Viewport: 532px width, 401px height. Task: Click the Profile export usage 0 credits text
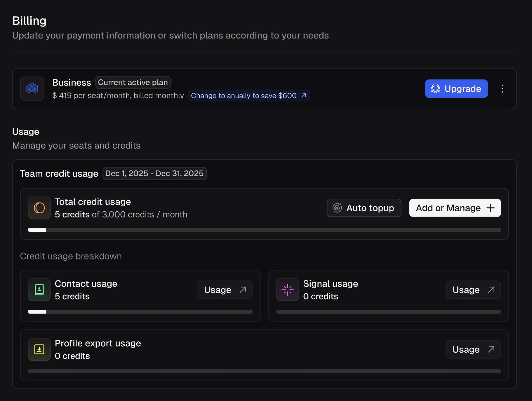[x=72, y=356]
